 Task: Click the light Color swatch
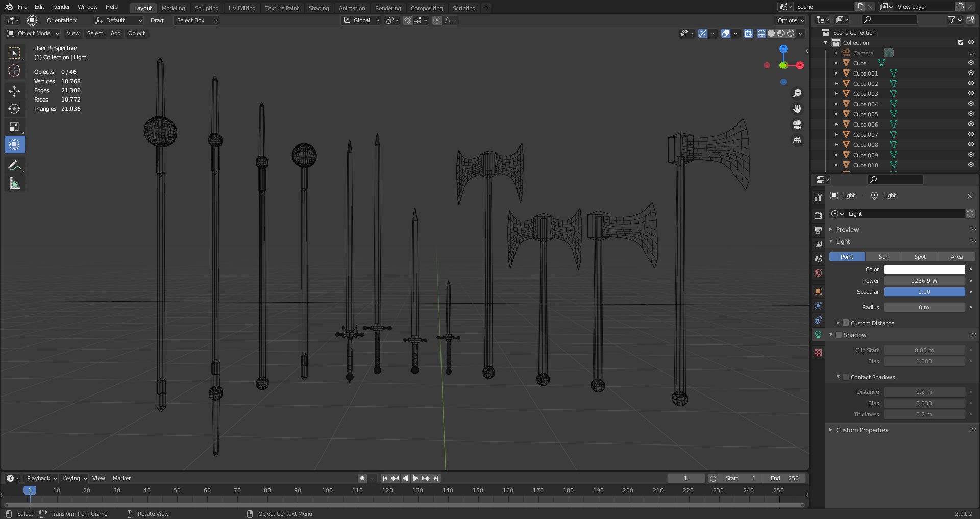click(924, 269)
